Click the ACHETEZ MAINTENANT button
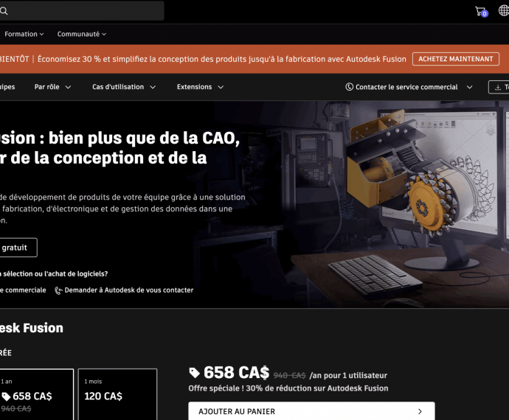 (455, 59)
